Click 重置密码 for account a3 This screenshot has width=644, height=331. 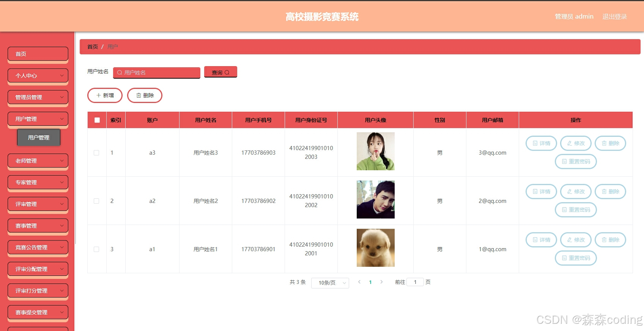click(576, 162)
